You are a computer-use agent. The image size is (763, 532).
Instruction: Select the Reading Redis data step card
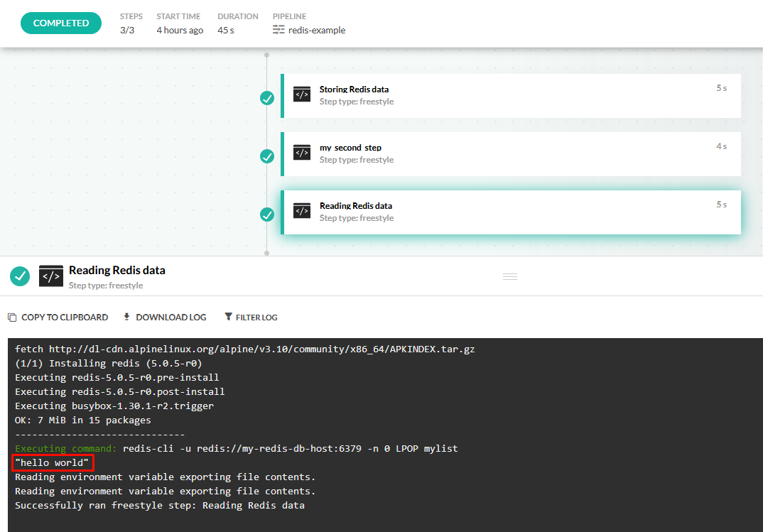(512, 212)
